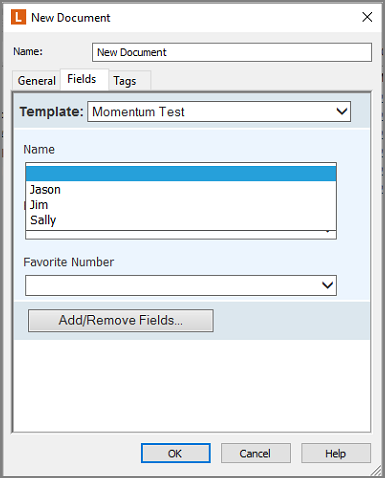
Task: Open the Template dropdown list
Action: (219, 112)
